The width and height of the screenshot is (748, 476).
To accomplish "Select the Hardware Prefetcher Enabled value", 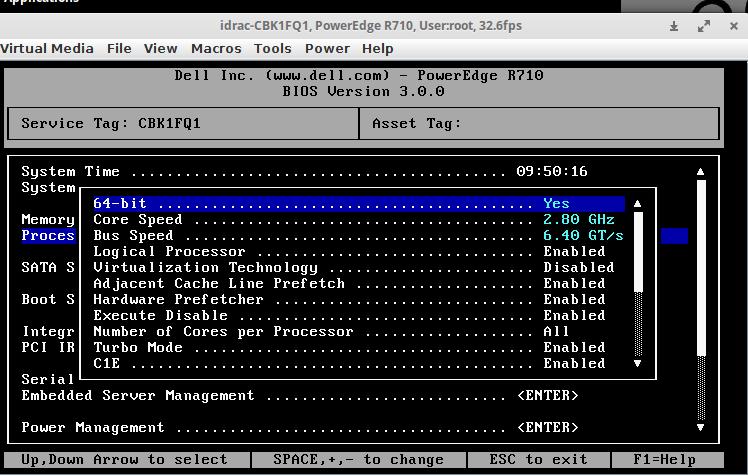I will point(574,300).
